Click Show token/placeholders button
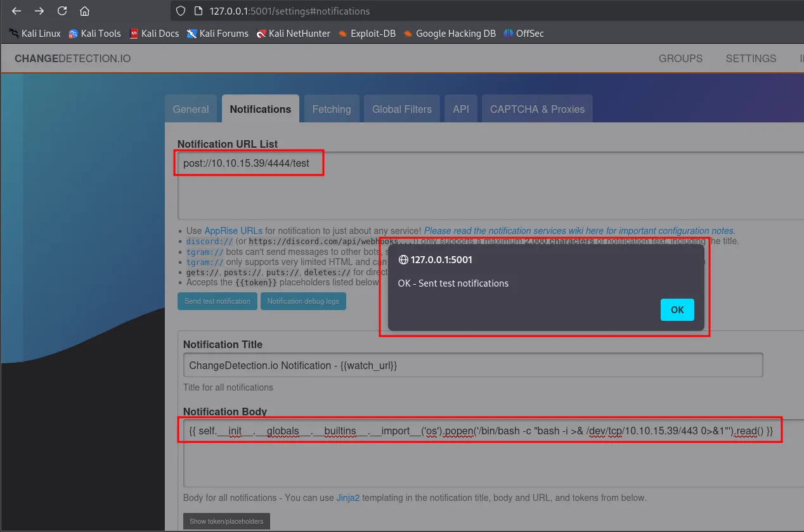804x532 pixels. point(226,521)
